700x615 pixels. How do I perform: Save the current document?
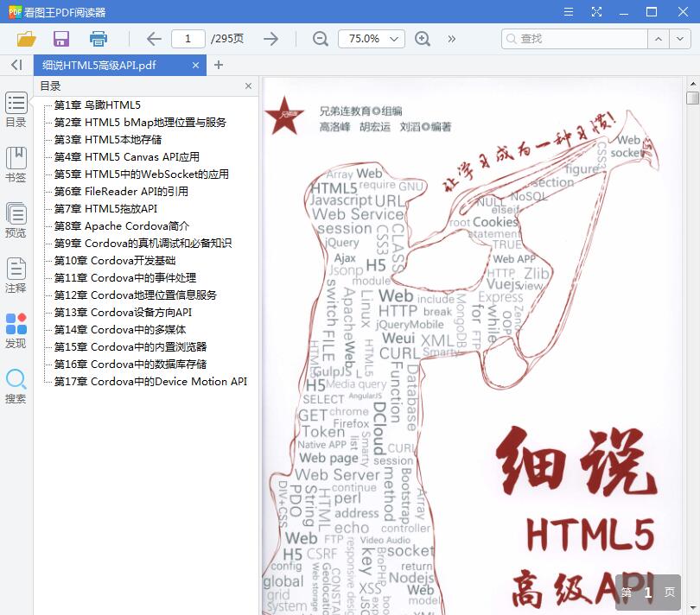pos(60,39)
